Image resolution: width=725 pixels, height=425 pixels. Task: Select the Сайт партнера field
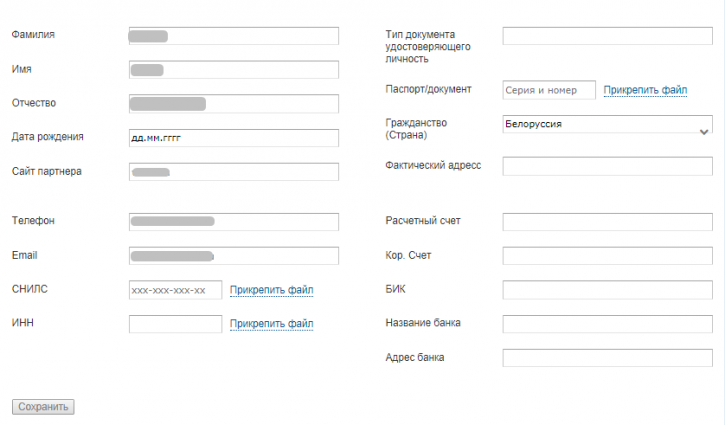(x=233, y=172)
